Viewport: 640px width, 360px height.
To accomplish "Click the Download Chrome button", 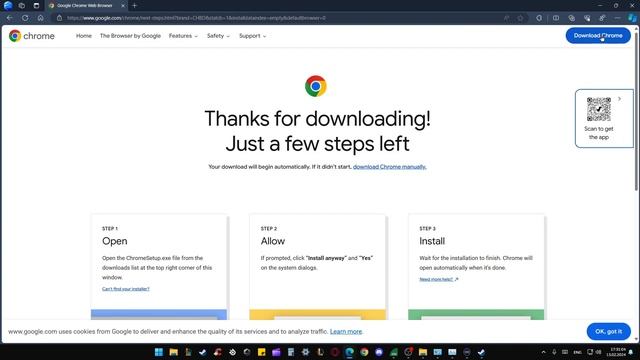I will pyautogui.click(x=598, y=36).
